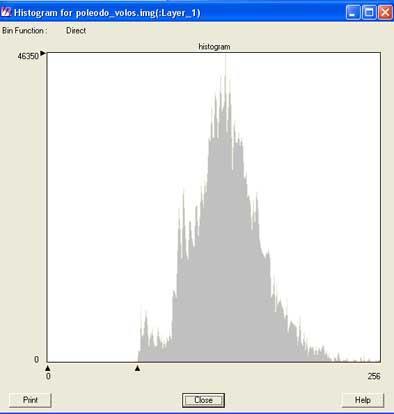The height and width of the screenshot is (414, 394).
Task: Click the red X title bar button
Action: (385, 13)
